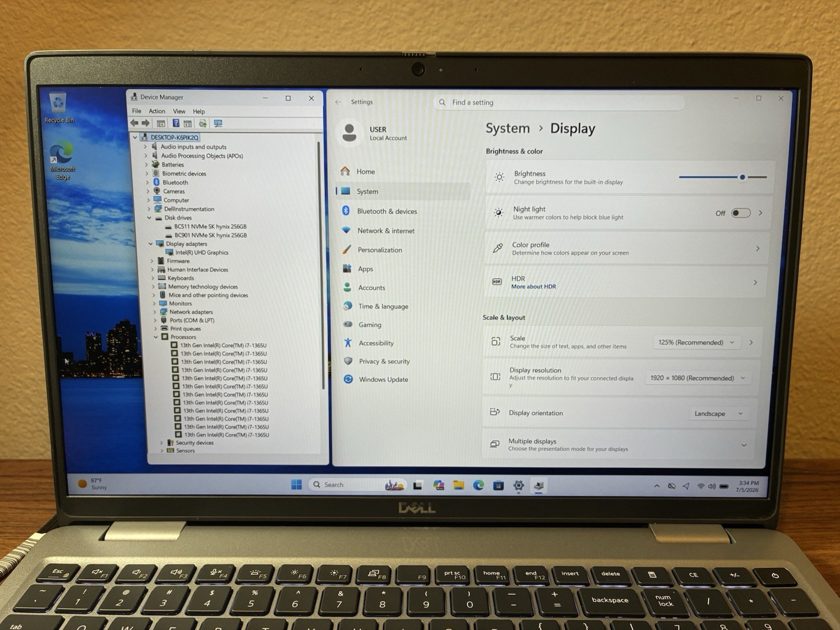Click Edge browser icon on taskbar
Viewport: 840px width, 630px height.
coord(478,485)
